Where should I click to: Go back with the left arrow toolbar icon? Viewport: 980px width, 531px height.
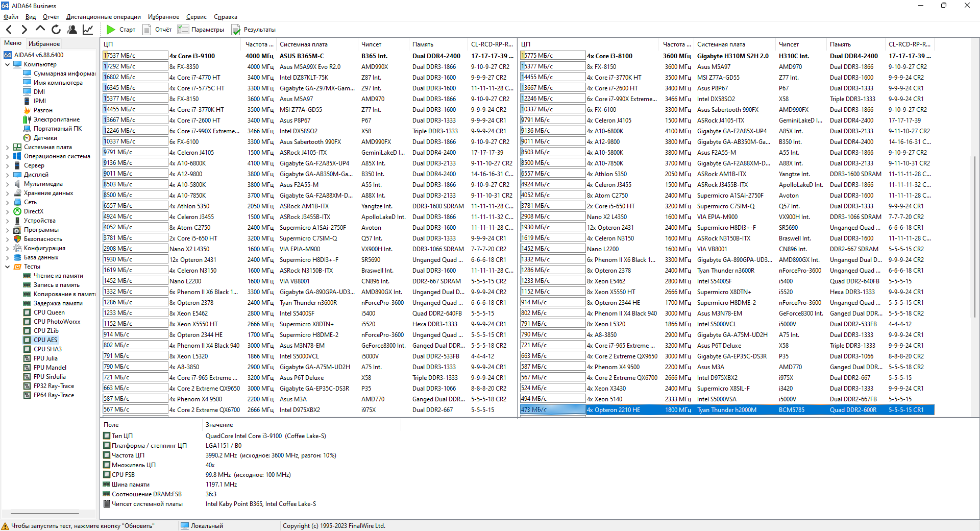point(9,30)
